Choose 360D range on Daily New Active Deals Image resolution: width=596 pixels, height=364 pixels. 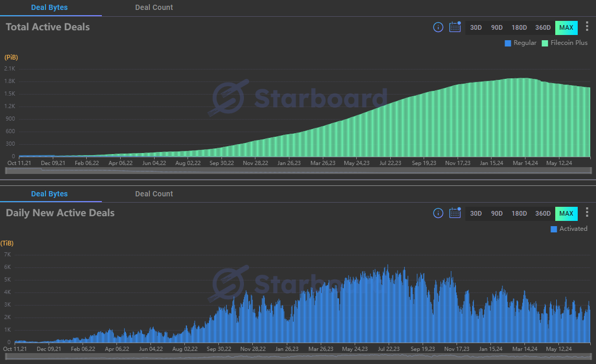pyautogui.click(x=543, y=214)
